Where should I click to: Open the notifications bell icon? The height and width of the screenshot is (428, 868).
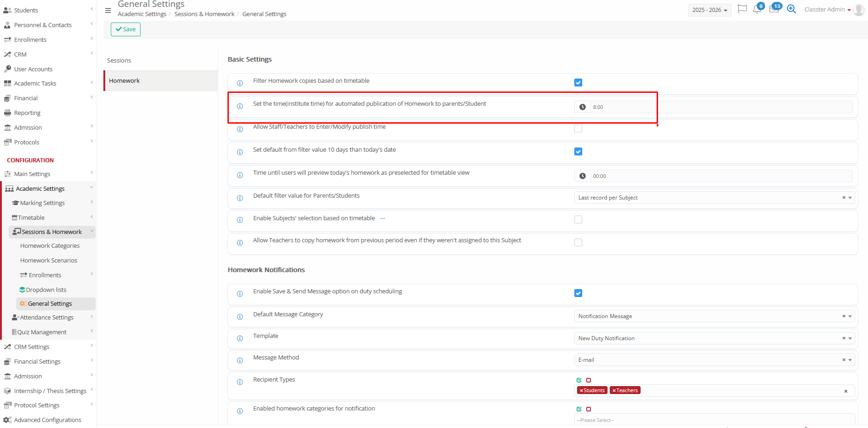[x=757, y=10]
